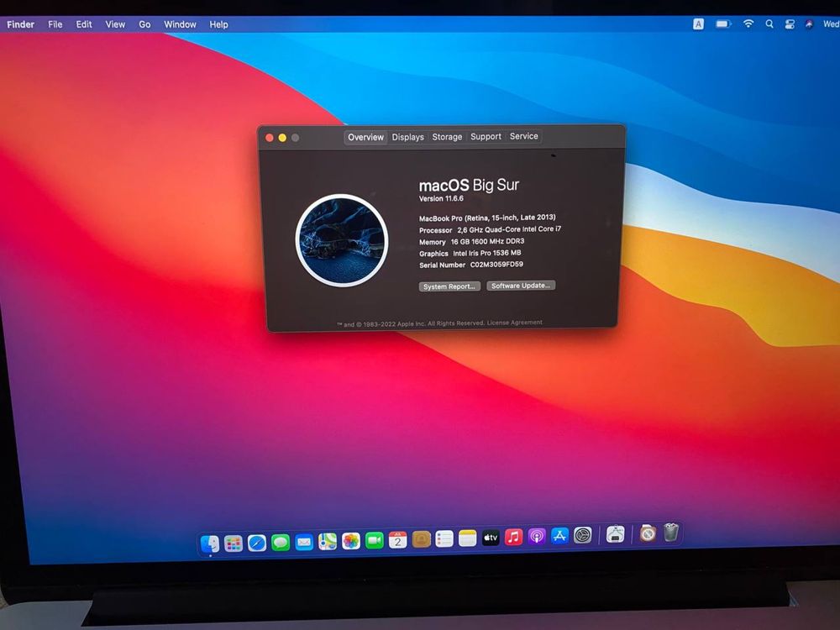Open the License Agreement link
The image size is (840, 630).
click(x=514, y=323)
